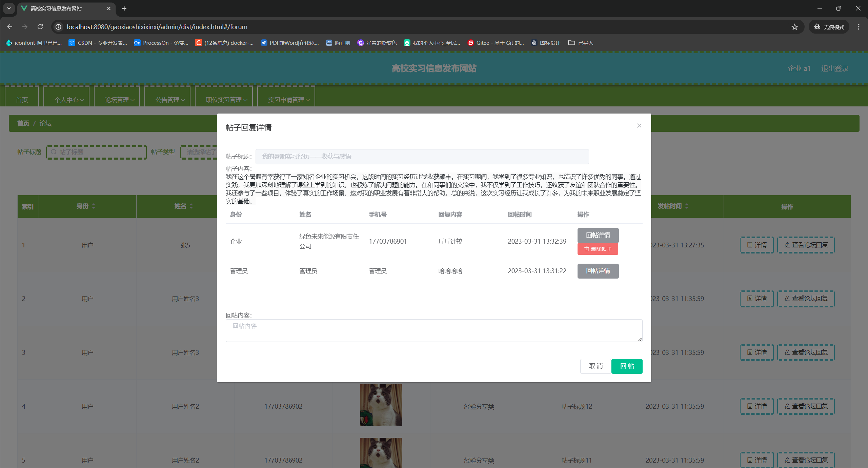Click the red 删除帖子 trash button
868x468 pixels.
click(598, 249)
